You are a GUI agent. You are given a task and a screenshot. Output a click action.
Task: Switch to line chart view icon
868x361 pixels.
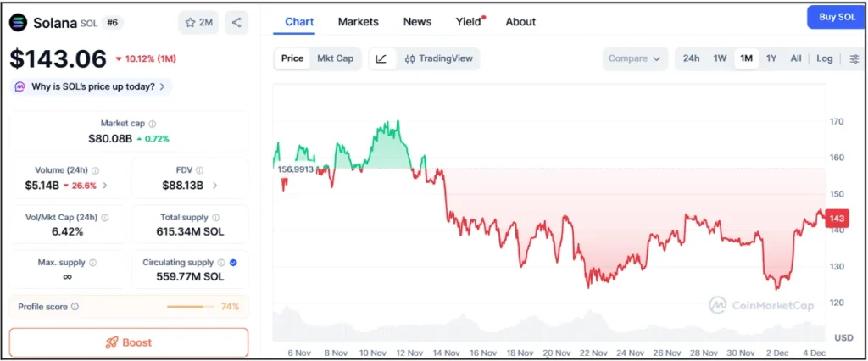pyautogui.click(x=381, y=58)
